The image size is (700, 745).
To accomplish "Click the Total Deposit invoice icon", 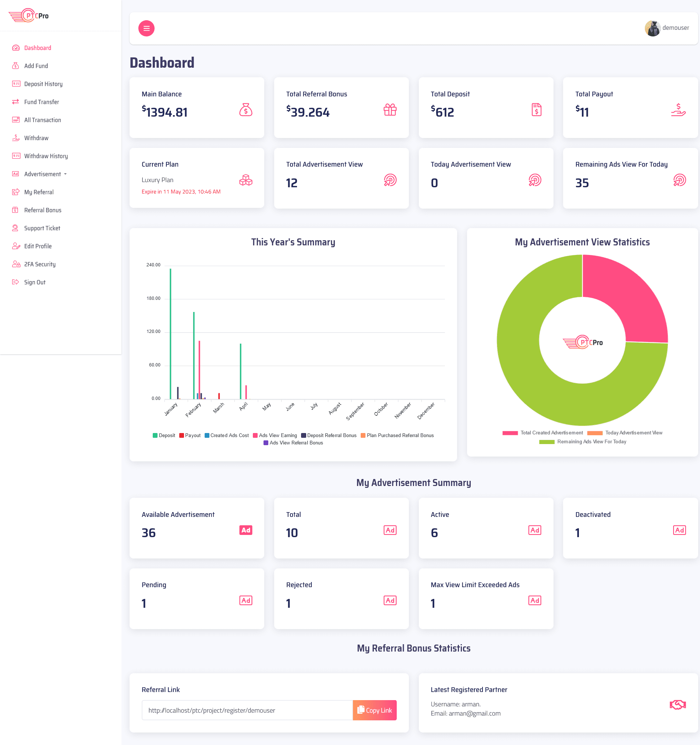I will (x=536, y=110).
